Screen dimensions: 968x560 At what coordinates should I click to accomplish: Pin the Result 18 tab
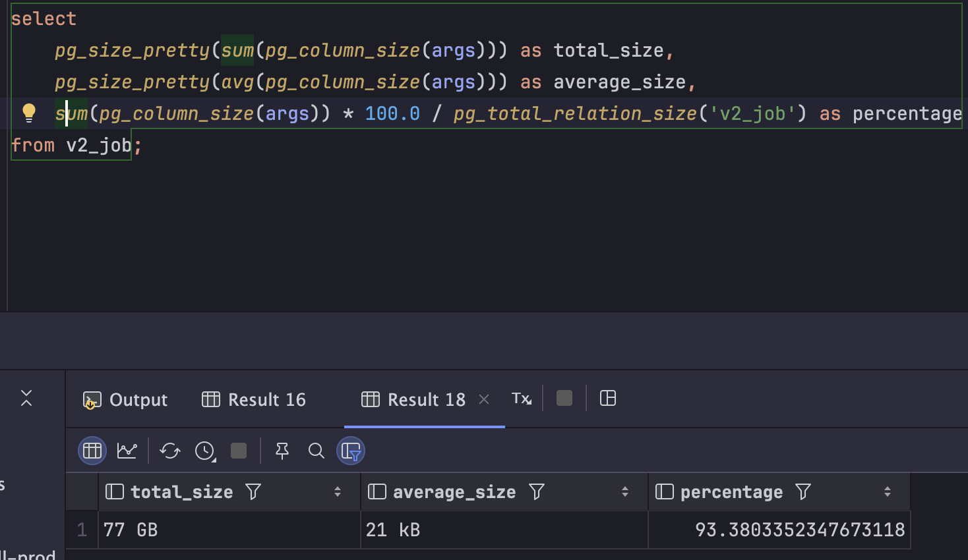tap(282, 451)
